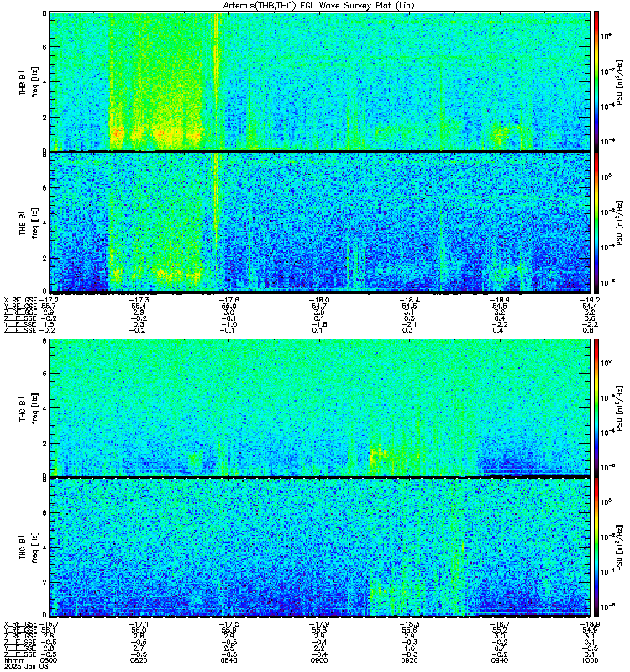This screenshot has width=630, height=672.
Task: Click the 2 Hz tick label of THB B∥
Action: point(45,259)
